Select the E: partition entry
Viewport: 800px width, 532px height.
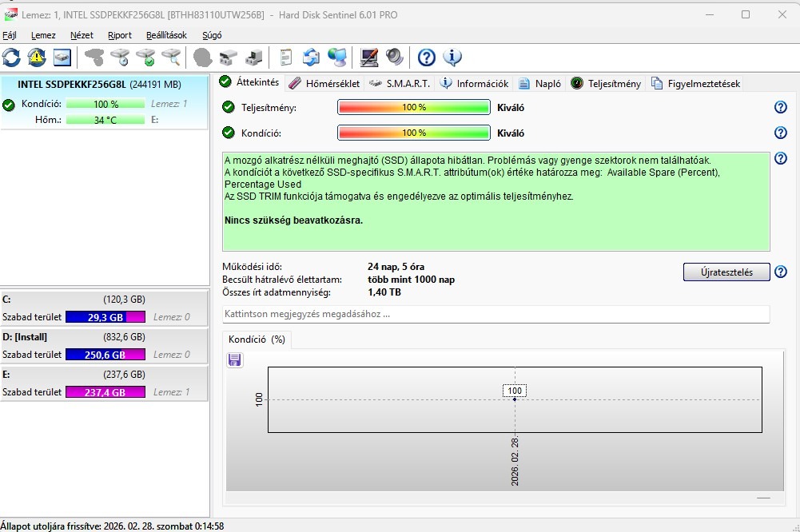click(104, 383)
